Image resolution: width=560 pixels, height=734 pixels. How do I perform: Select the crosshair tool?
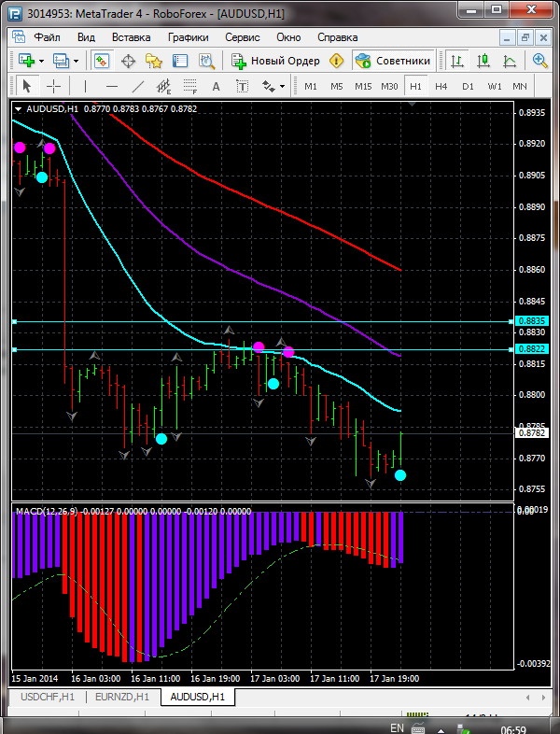pyautogui.click(x=54, y=86)
